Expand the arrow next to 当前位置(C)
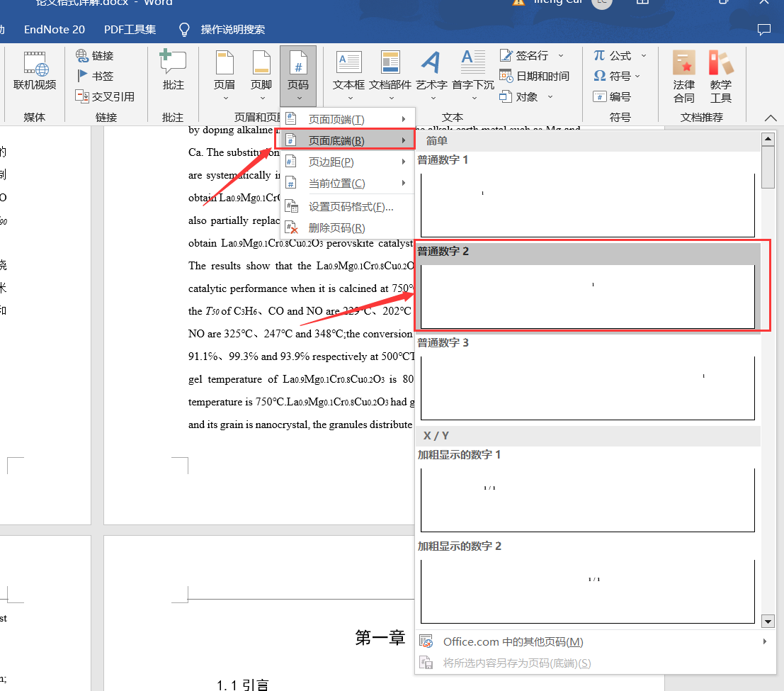Screen dimensions: 784x691 (404, 183)
